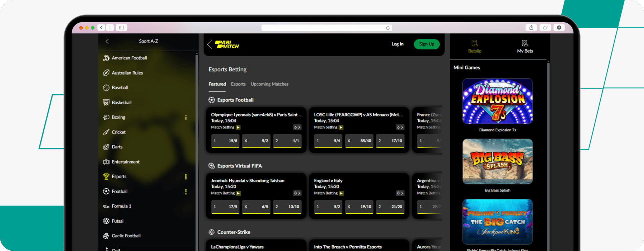This screenshot has height=251, width=644.
Task: Select the Darts target icon
Action: click(106, 147)
